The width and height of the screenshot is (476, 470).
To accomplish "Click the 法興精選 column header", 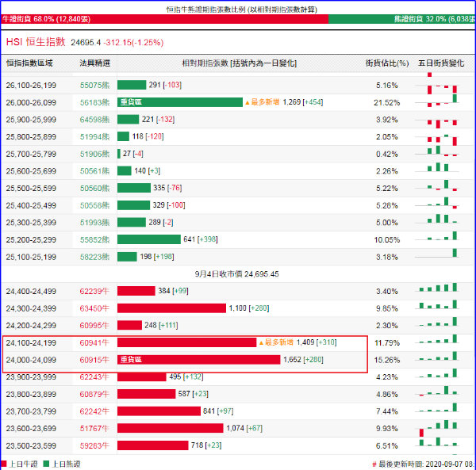I will pos(94,63).
